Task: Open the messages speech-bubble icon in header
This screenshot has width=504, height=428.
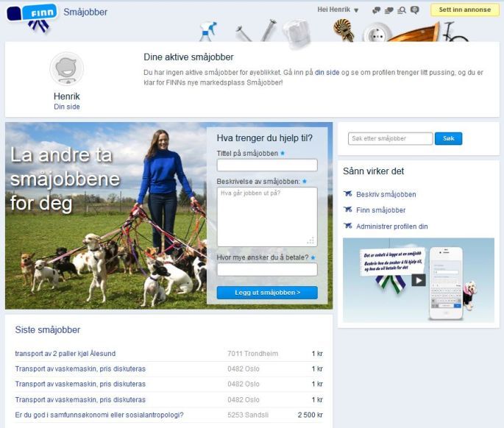Action: [377, 10]
